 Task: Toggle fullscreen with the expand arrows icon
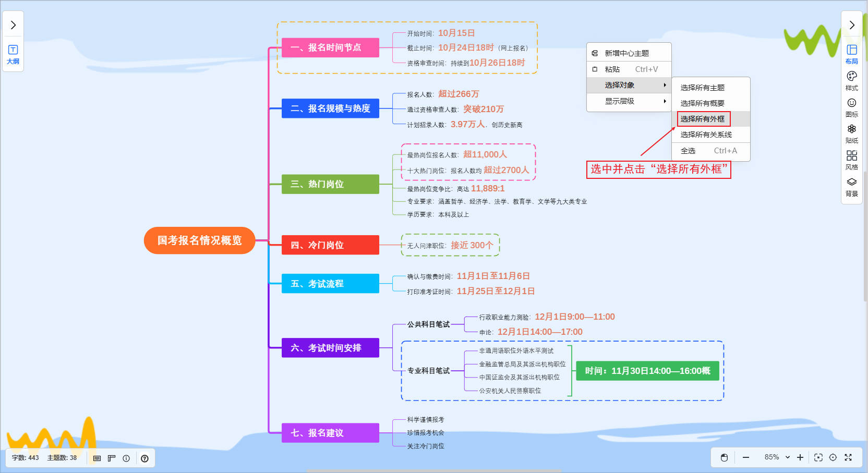point(848,457)
